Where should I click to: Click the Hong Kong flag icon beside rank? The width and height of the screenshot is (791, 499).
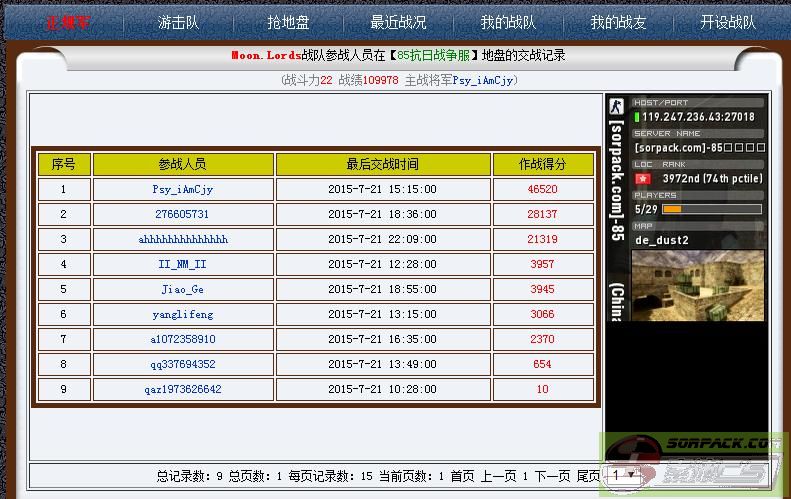coord(642,179)
